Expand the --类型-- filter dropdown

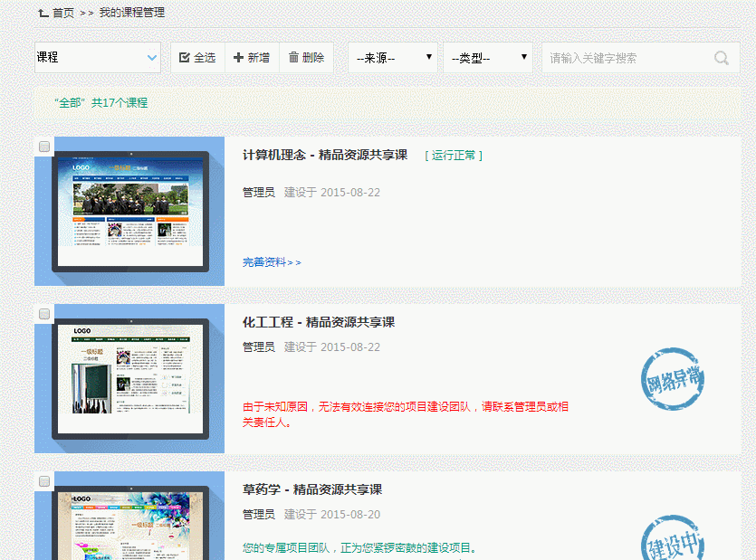coord(487,58)
